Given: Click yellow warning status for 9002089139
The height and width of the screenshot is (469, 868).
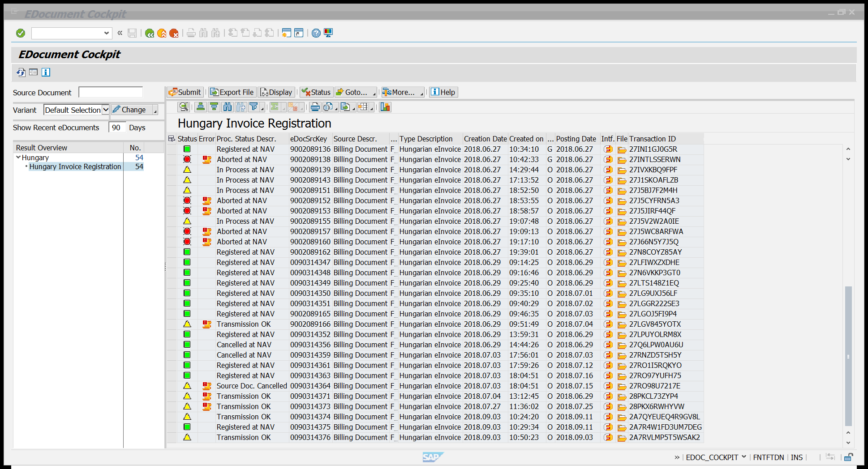Looking at the screenshot, I should tap(187, 170).
